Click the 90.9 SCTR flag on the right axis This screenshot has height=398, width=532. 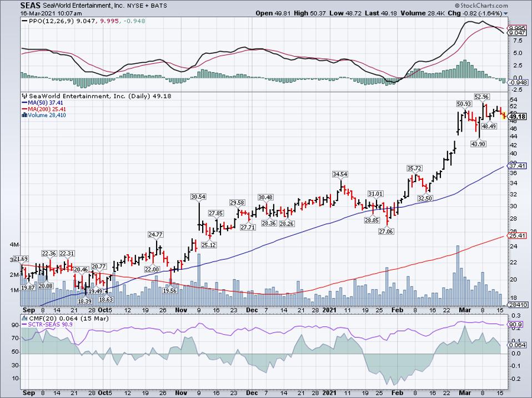[516, 325]
